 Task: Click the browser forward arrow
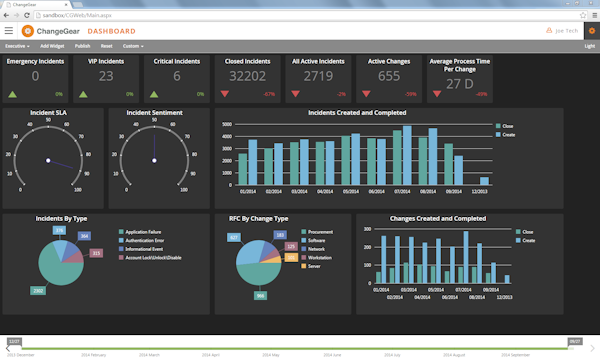point(16,15)
